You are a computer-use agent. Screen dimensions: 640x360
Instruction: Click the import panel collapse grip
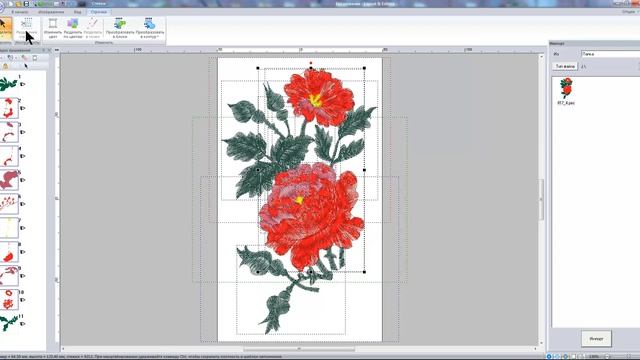click(x=542, y=199)
